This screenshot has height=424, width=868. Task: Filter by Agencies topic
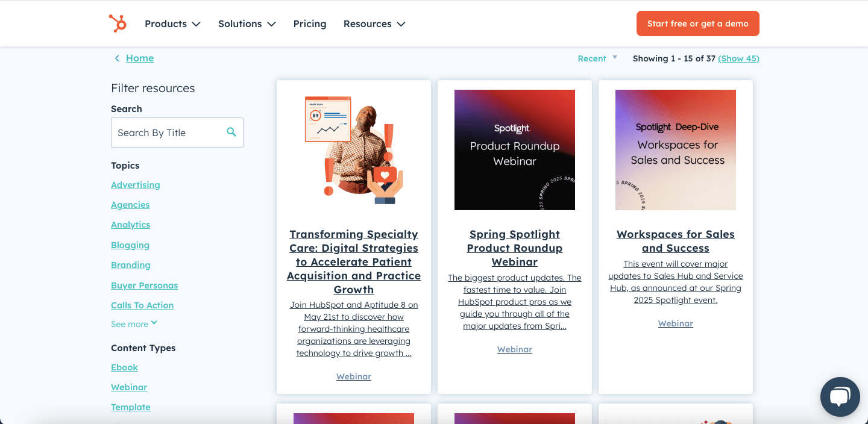pos(130,205)
